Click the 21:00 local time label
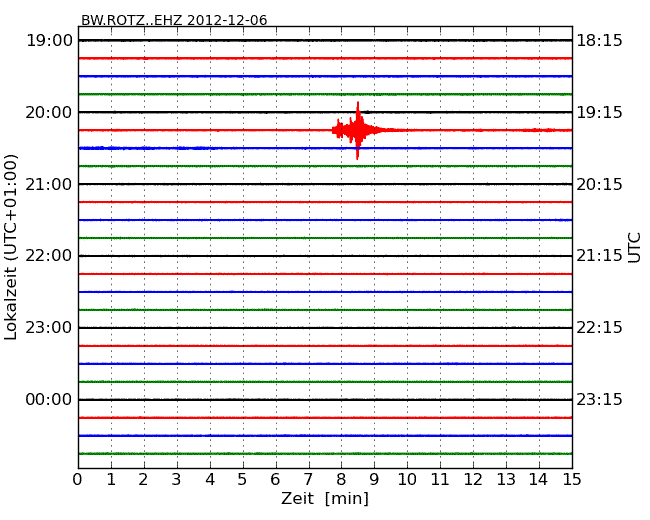The width and height of the screenshot is (650, 520). pos(49,184)
